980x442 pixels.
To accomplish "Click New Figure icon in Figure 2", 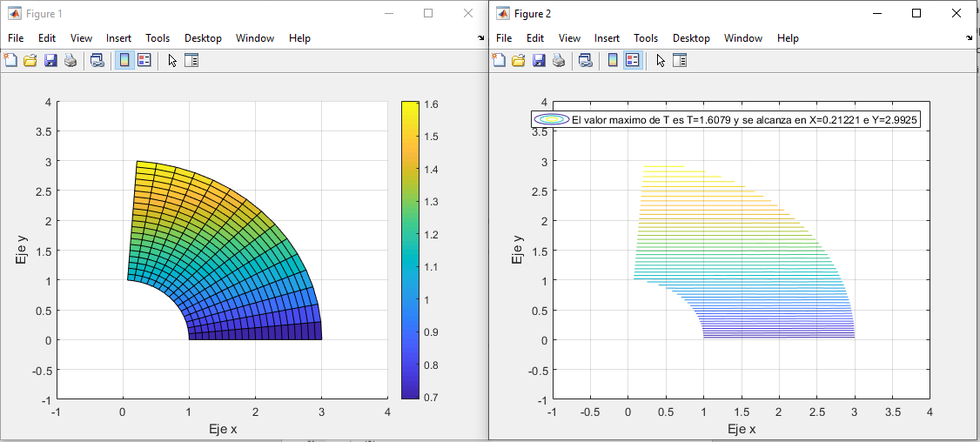I will 499,60.
